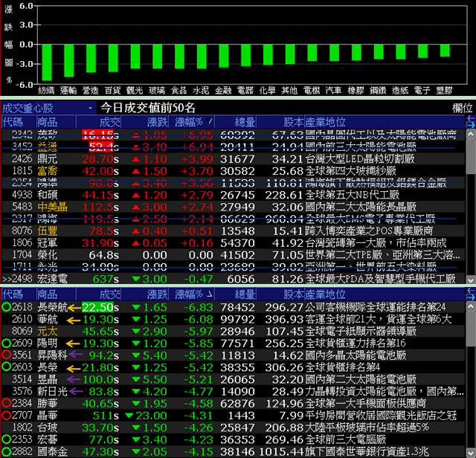This screenshot has width=476, height=458.
Task: Select the 4938 和碩 stock row
Action: coord(233,195)
